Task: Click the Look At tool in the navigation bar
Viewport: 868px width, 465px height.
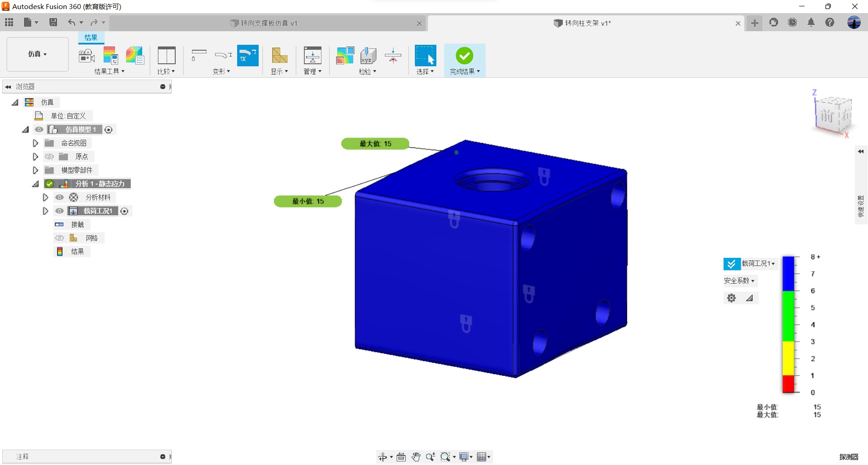Action: tap(401, 457)
